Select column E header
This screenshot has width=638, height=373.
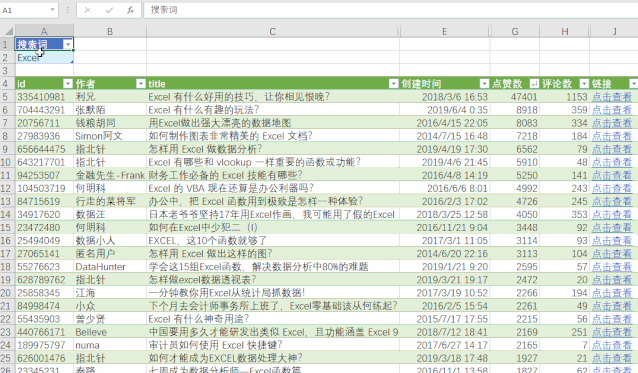point(444,31)
